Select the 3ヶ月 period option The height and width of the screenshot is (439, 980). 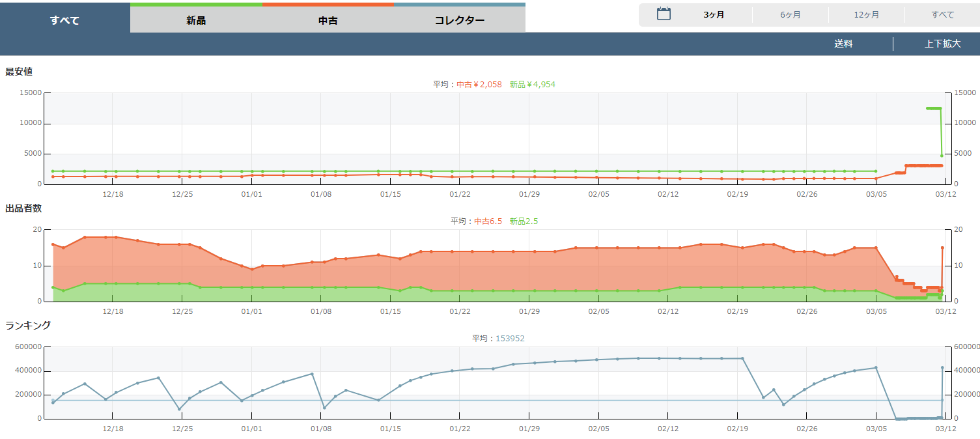coord(714,15)
